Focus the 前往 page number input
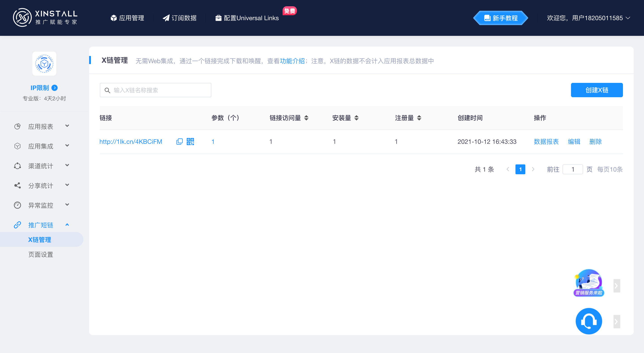 click(573, 169)
